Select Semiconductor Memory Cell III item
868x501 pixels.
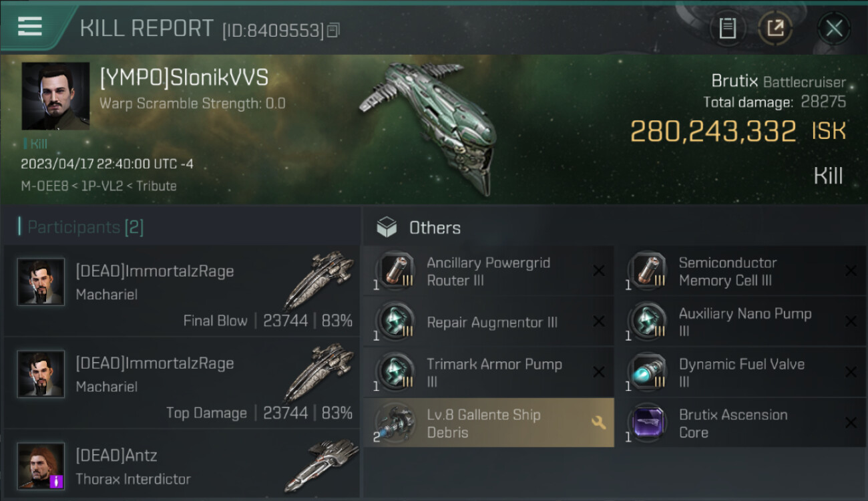[x=740, y=271]
